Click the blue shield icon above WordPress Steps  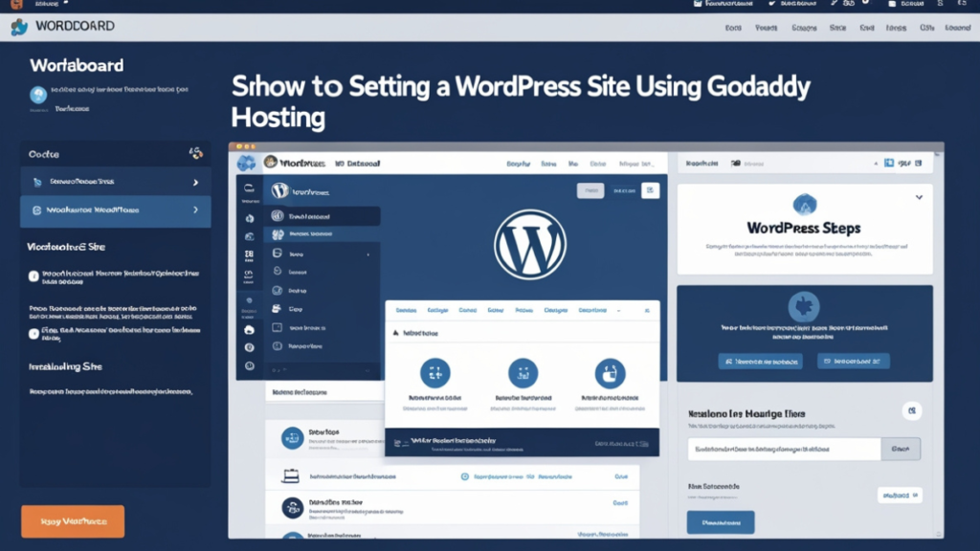pos(804,205)
